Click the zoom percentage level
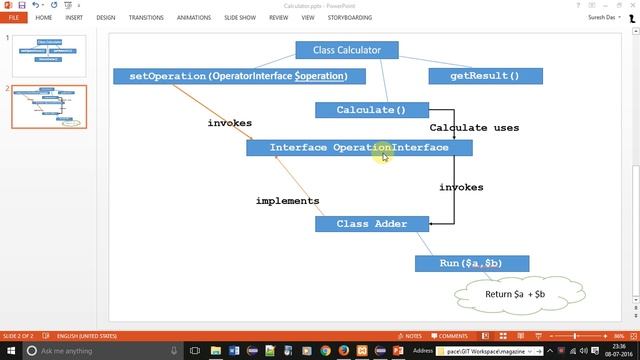 (x=619, y=336)
